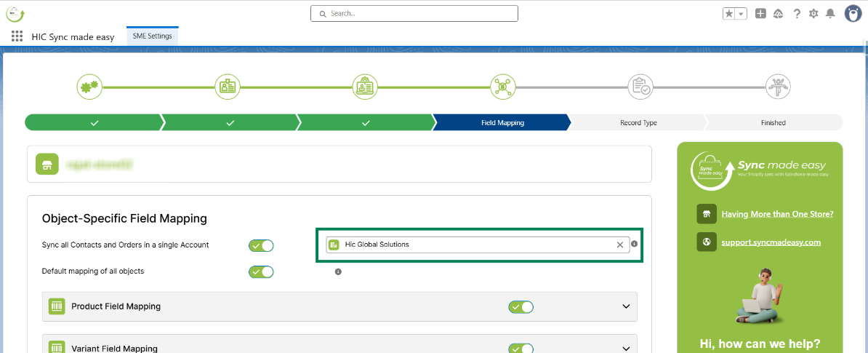Screen dimensions: 868x353
Task: Click the third wizard step card icon
Action: (366, 87)
